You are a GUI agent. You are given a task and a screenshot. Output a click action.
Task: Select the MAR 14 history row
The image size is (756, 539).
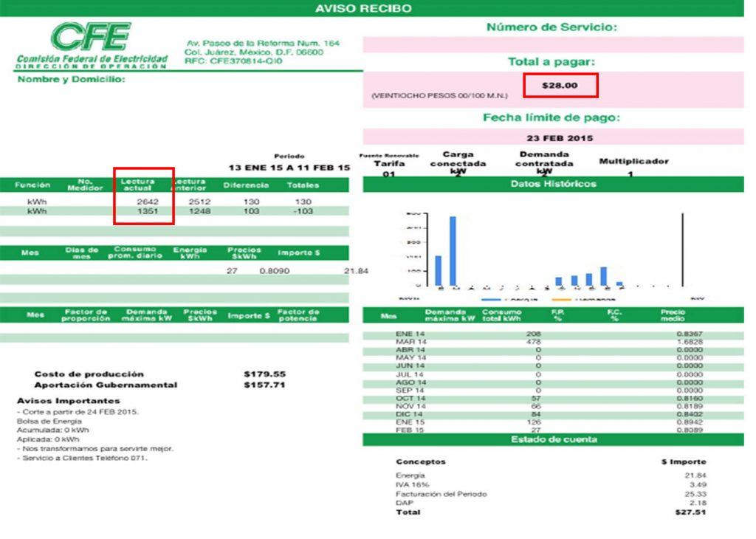(553, 342)
